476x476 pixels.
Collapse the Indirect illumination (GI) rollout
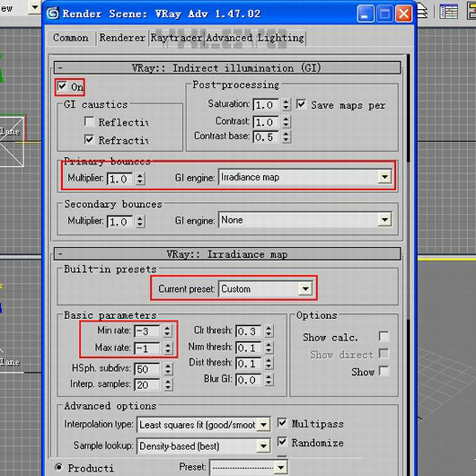click(227, 68)
